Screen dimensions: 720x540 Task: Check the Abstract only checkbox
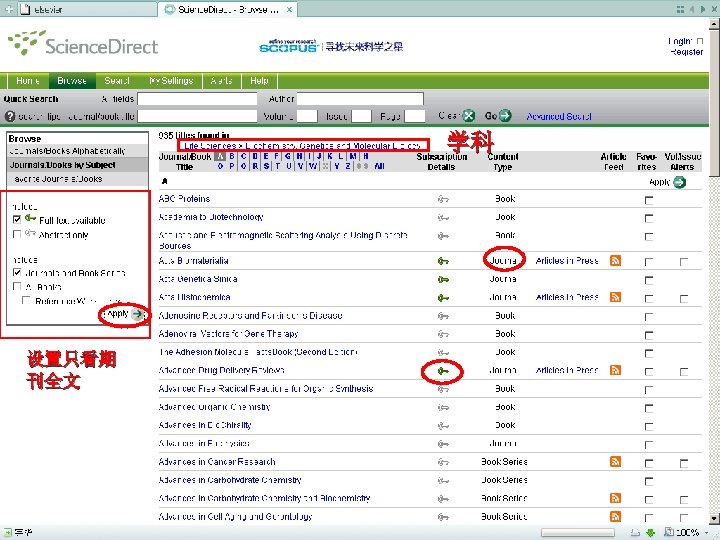(17, 234)
